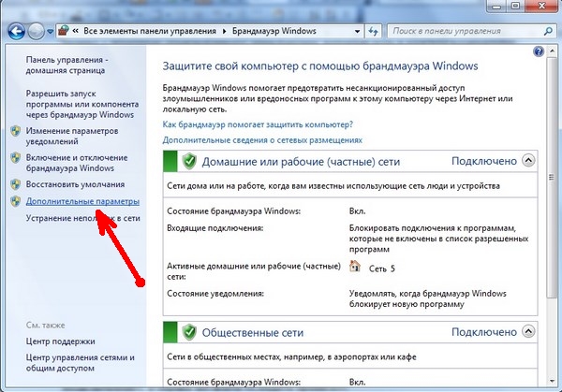Open 'Панель управления - домашняя страница' link
This screenshot has width=562, height=392.
point(67,65)
